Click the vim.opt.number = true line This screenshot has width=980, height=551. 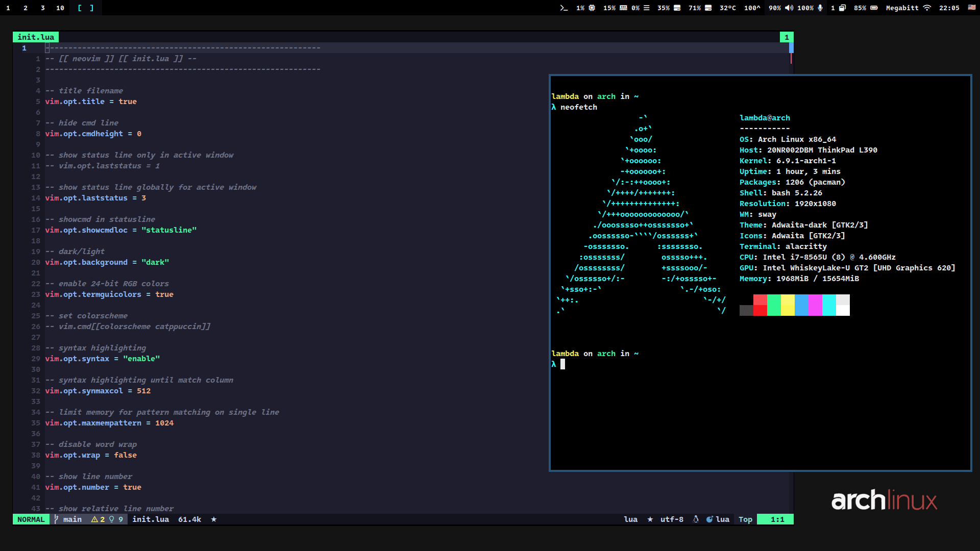(93, 487)
